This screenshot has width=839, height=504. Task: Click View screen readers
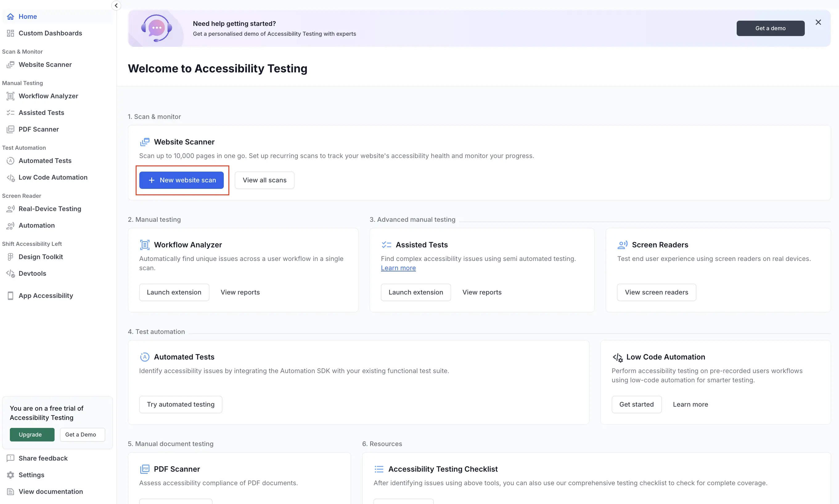tap(656, 292)
